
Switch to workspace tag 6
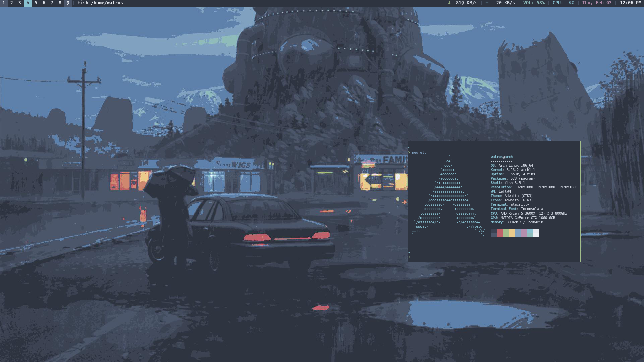[44, 3]
